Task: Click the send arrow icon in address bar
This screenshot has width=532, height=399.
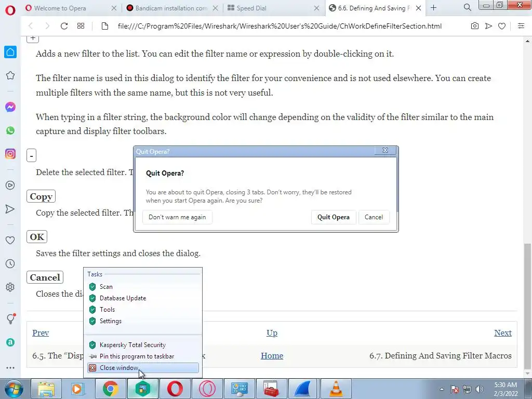Action: [x=488, y=26]
